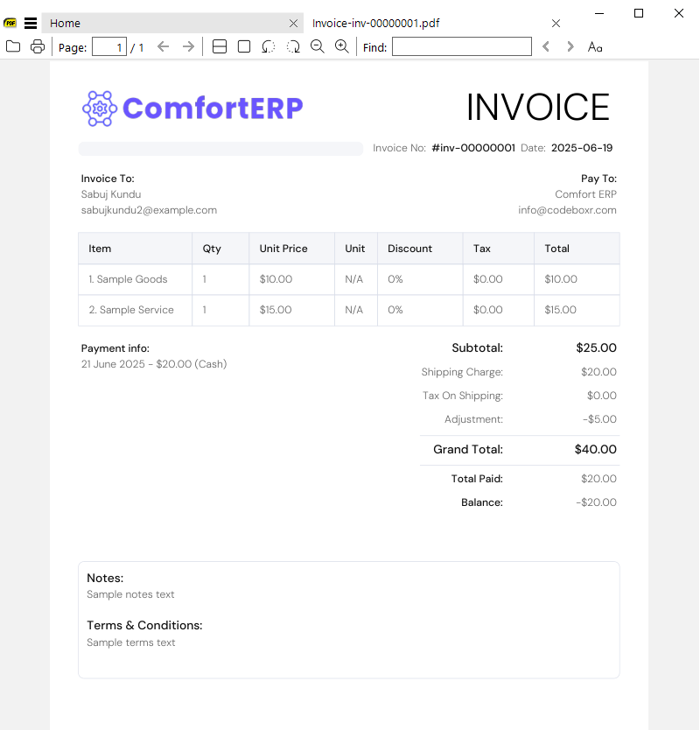Screen dimensions: 700x730
Task: Open a file with the folder icon
Action: tap(13, 46)
